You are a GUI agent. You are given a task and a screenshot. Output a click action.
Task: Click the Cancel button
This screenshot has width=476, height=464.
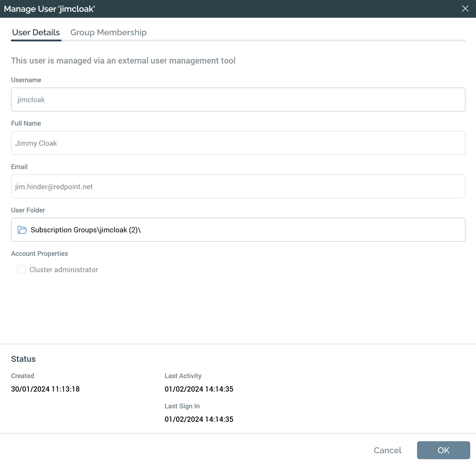(387, 450)
